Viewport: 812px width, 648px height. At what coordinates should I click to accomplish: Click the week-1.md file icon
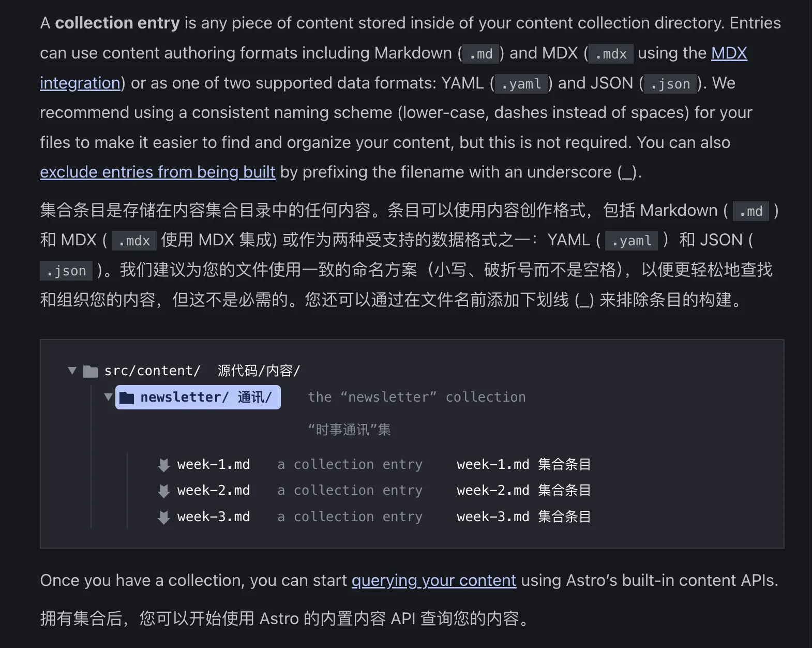click(163, 465)
